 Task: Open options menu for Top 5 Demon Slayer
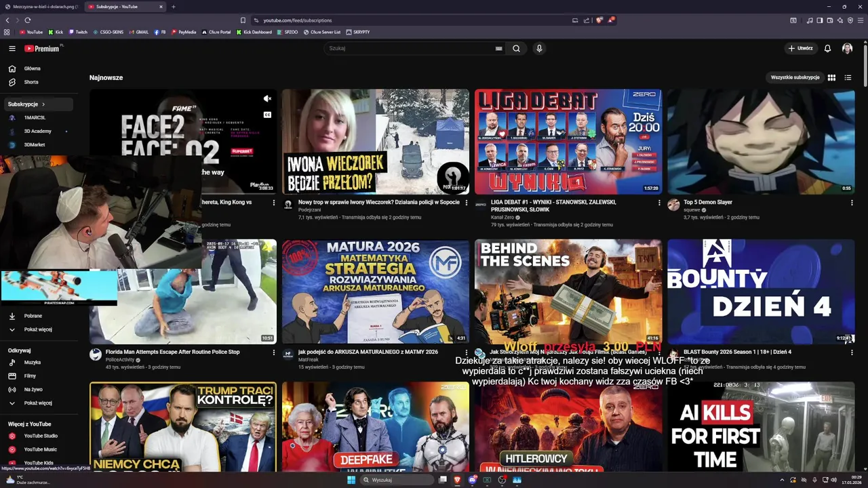pos(852,203)
